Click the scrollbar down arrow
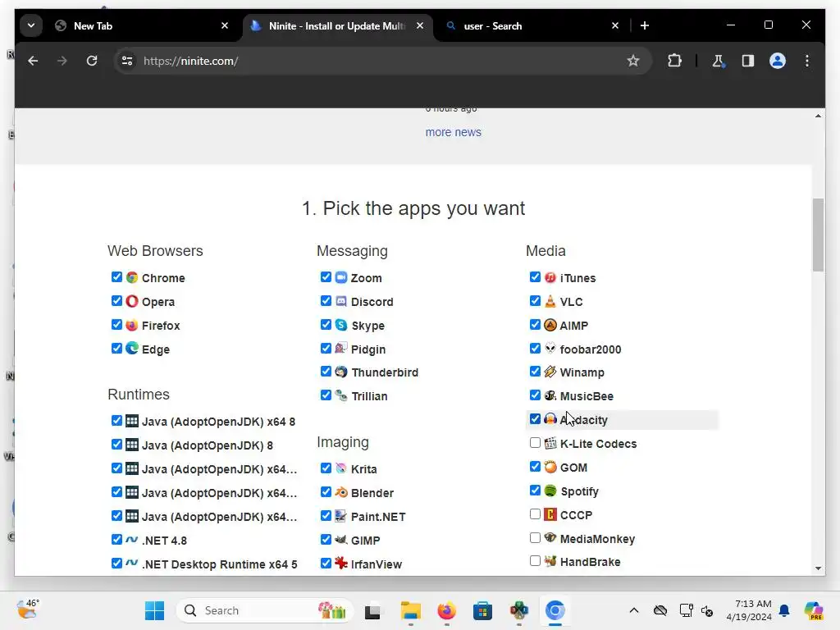The image size is (840, 630). [x=818, y=568]
